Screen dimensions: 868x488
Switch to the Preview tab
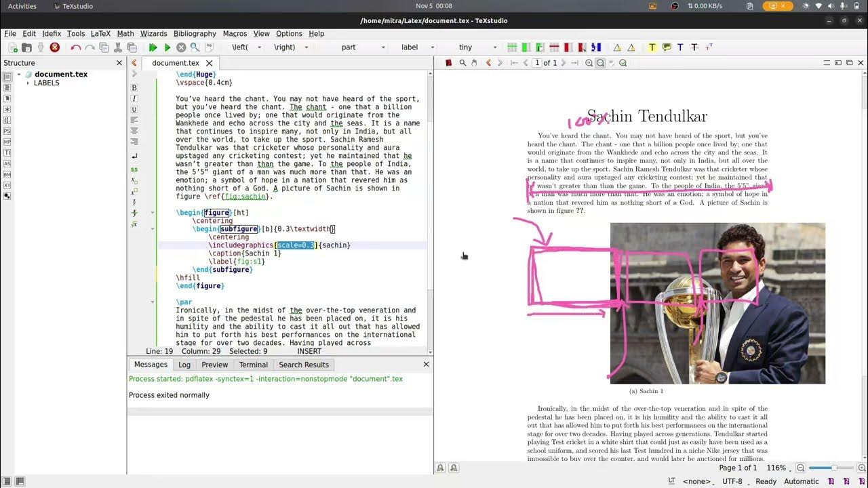(x=214, y=365)
